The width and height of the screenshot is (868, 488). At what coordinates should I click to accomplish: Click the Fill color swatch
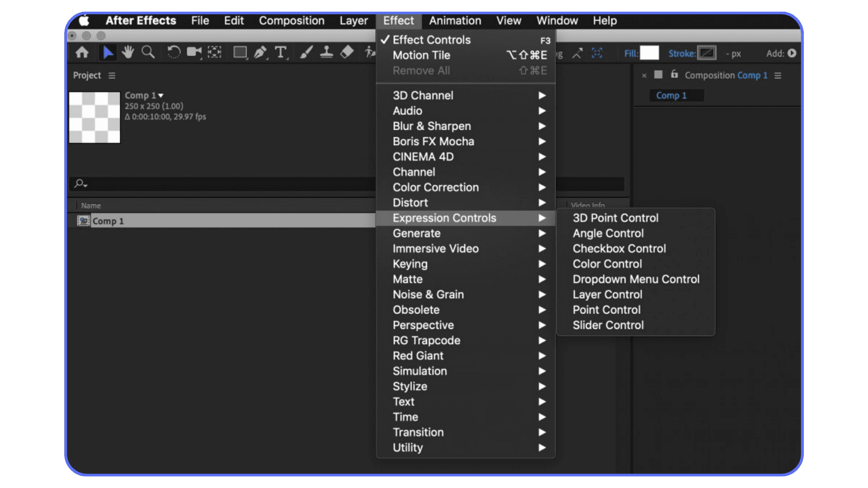[650, 53]
